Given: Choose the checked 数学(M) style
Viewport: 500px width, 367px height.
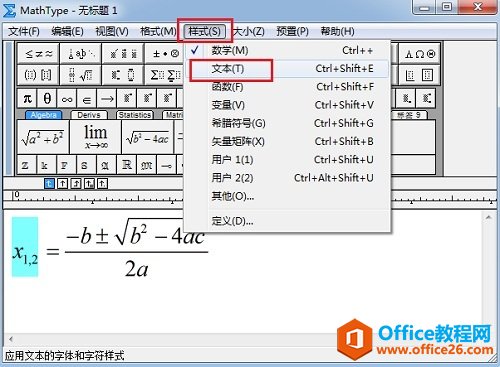Looking at the screenshot, I should coord(287,51).
